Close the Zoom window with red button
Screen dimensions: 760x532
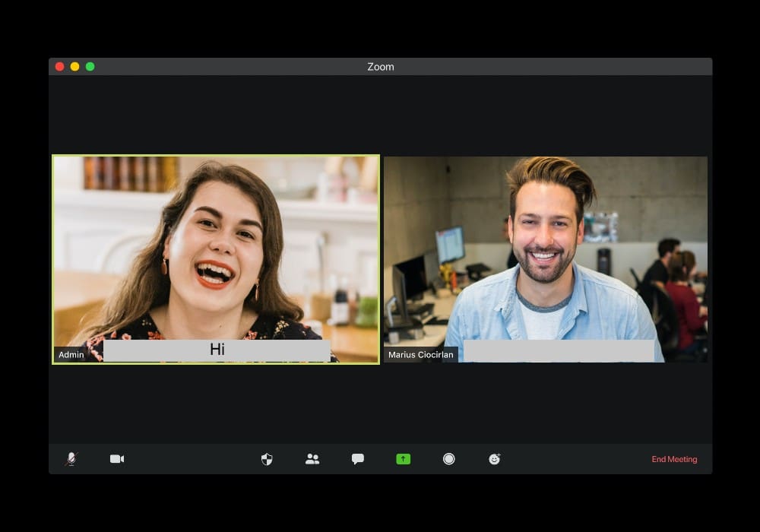coord(60,67)
